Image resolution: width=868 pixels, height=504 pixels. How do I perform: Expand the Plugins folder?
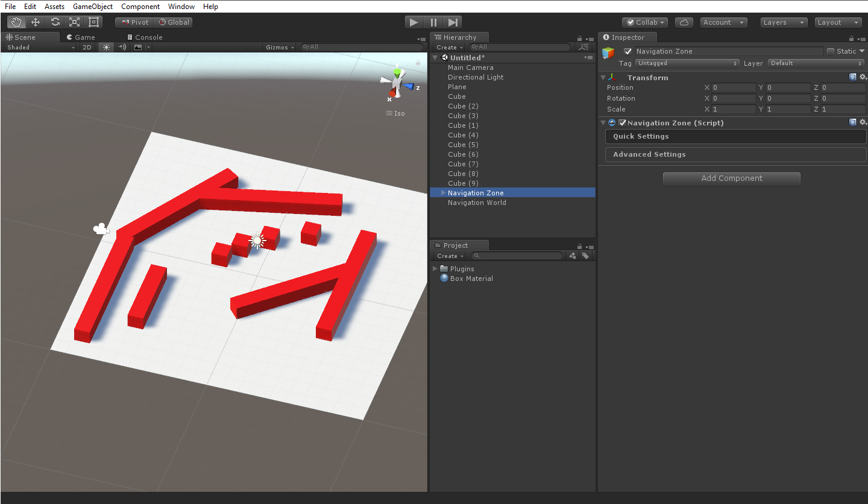click(x=435, y=269)
